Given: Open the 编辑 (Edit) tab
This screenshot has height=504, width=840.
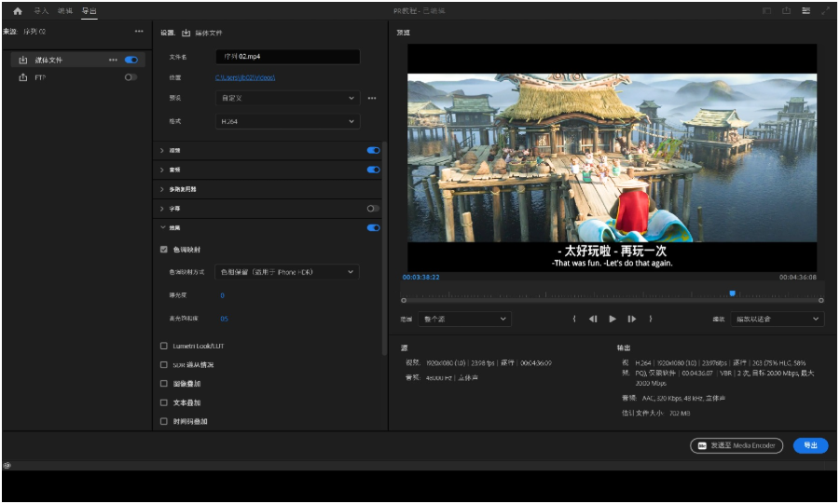Looking at the screenshot, I should 65,10.
